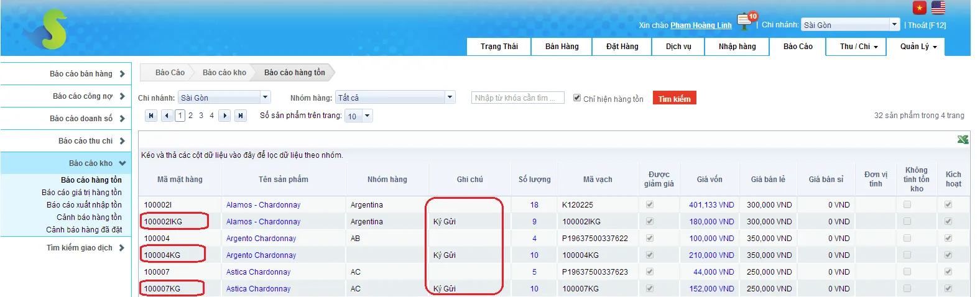Viewport: 980px width, 297px height.
Task: Go to the first page of results
Action: tap(151, 116)
